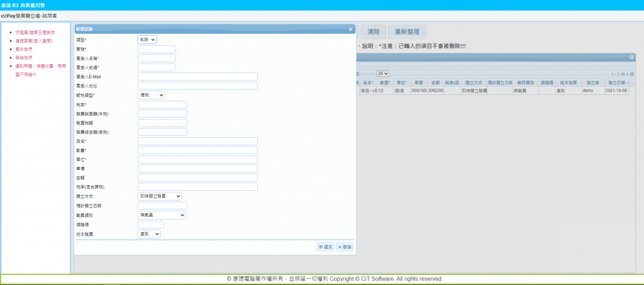
Task: Open the 紙本發票 dropdown
Action: tap(149, 234)
